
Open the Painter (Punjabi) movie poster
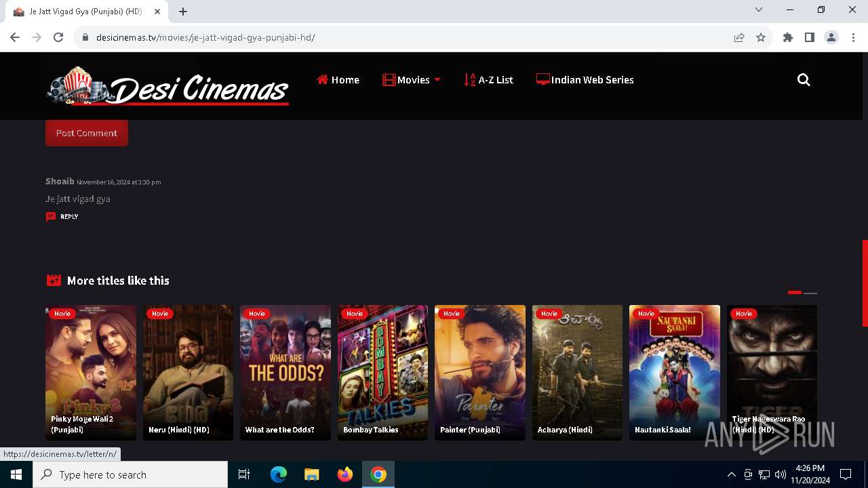(x=480, y=373)
